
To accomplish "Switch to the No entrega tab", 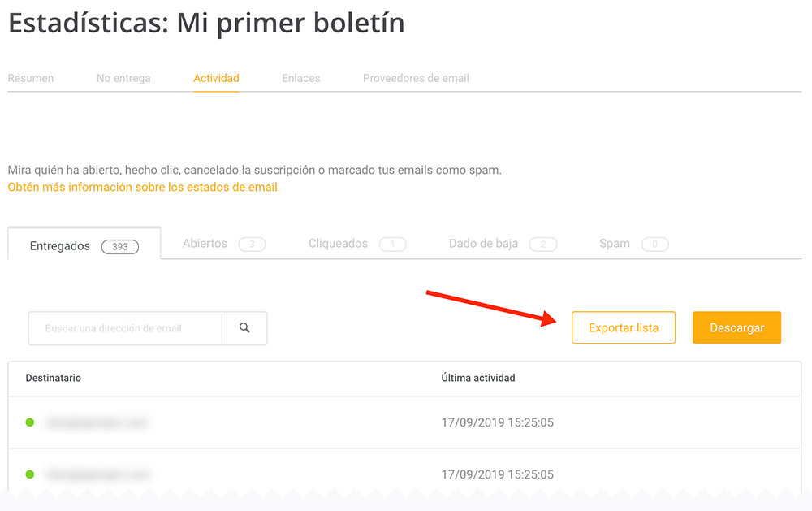I will (x=123, y=78).
